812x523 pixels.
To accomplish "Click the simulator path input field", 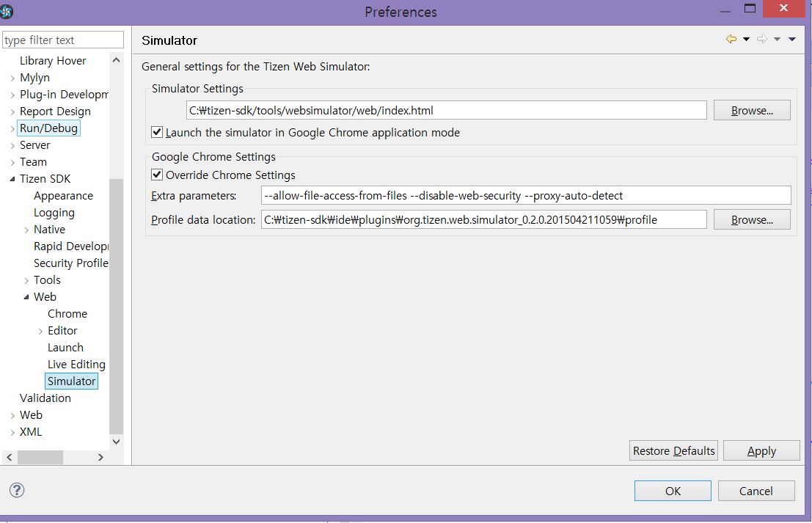I will click(447, 110).
